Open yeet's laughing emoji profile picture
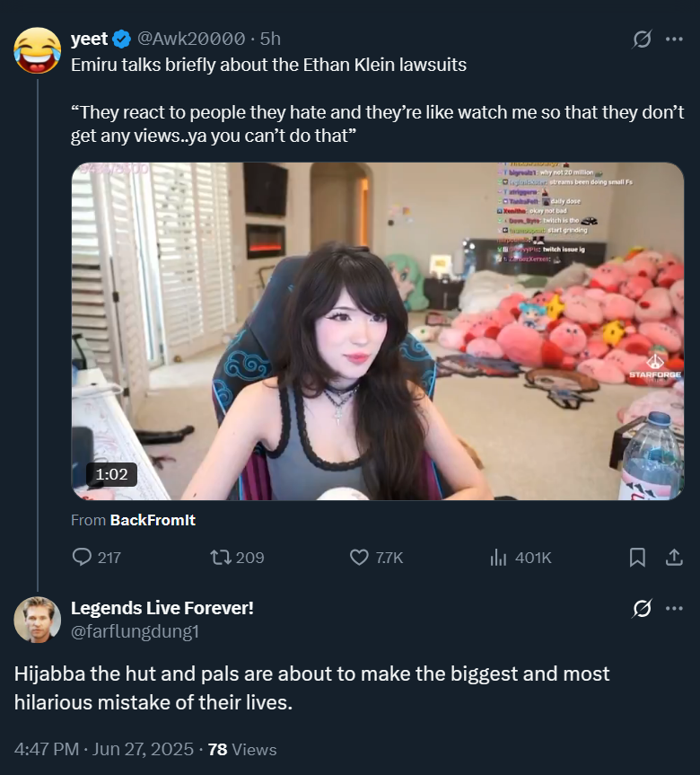The width and height of the screenshot is (700, 775). point(38,50)
